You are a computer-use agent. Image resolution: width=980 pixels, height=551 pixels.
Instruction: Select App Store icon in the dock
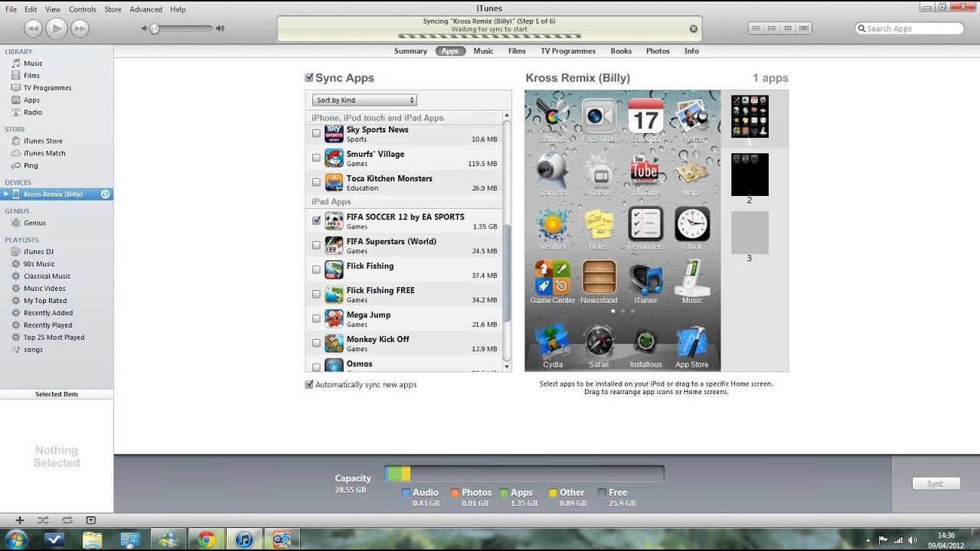[x=692, y=346]
